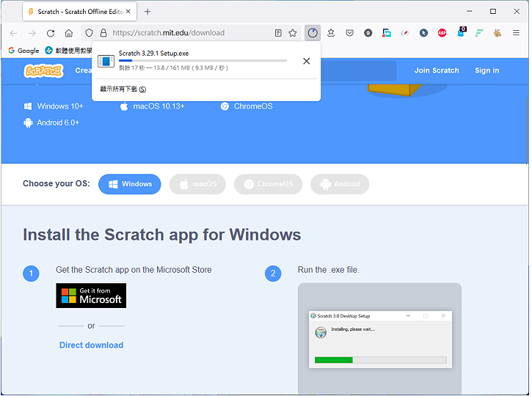Screen dimensions: 532x396
Task: Open the browser home page icon
Action: pyautogui.click(x=69, y=33)
